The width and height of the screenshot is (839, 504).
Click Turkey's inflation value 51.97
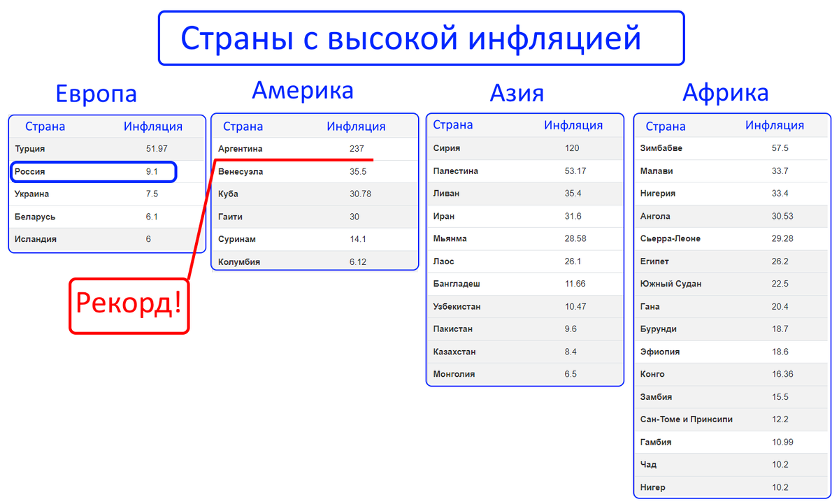tap(157, 149)
